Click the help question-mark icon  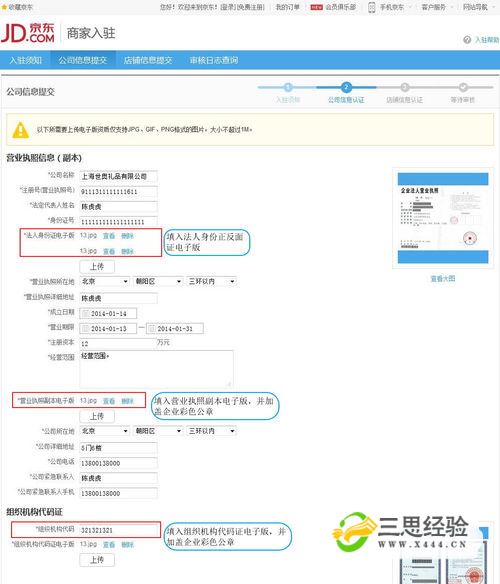[467, 39]
